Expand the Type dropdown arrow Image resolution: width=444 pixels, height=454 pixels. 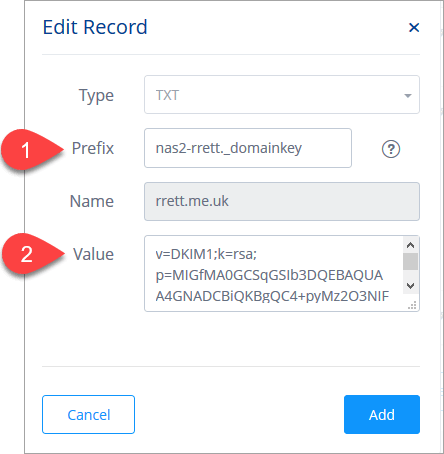click(407, 96)
